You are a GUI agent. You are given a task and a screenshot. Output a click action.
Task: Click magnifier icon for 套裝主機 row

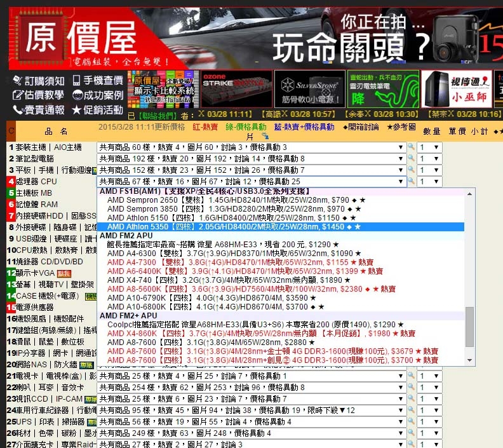click(x=411, y=147)
